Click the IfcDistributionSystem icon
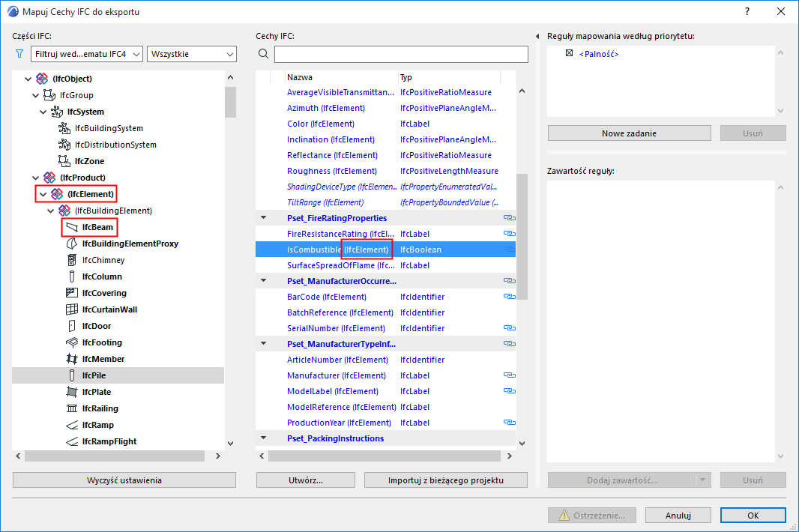Image resolution: width=799 pixels, height=532 pixels. [x=64, y=144]
